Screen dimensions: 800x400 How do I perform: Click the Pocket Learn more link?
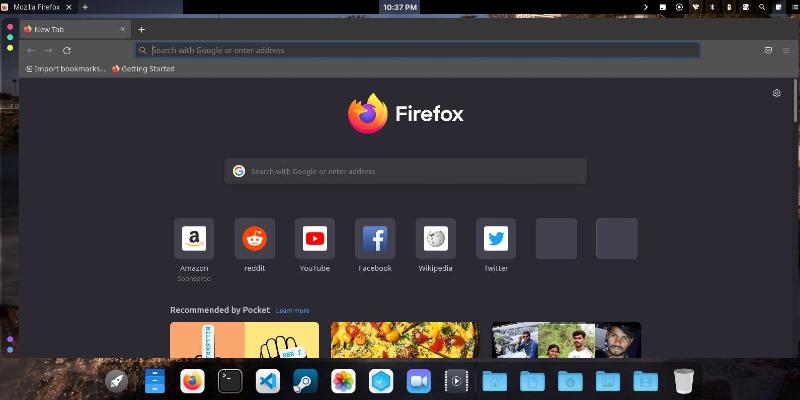pyautogui.click(x=293, y=311)
